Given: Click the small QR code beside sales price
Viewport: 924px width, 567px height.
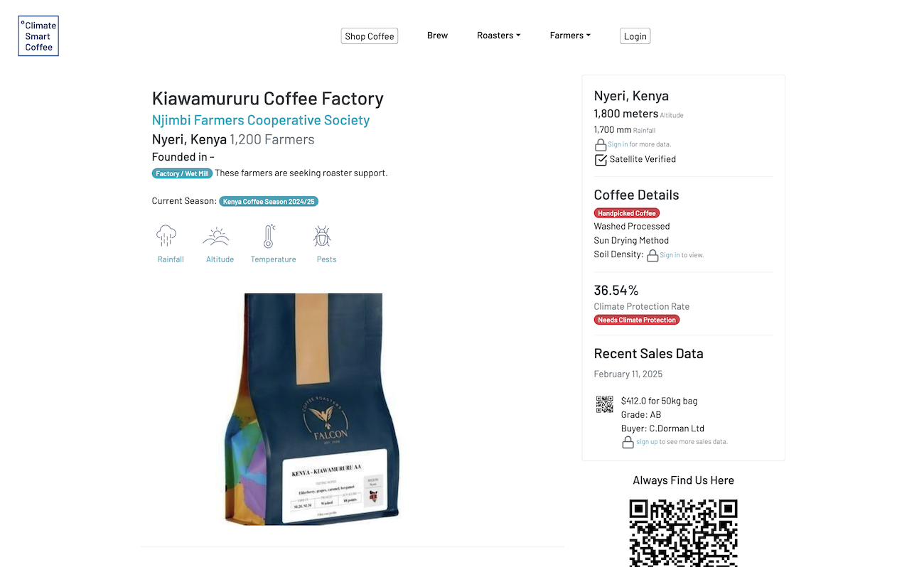Looking at the screenshot, I should (604, 404).
